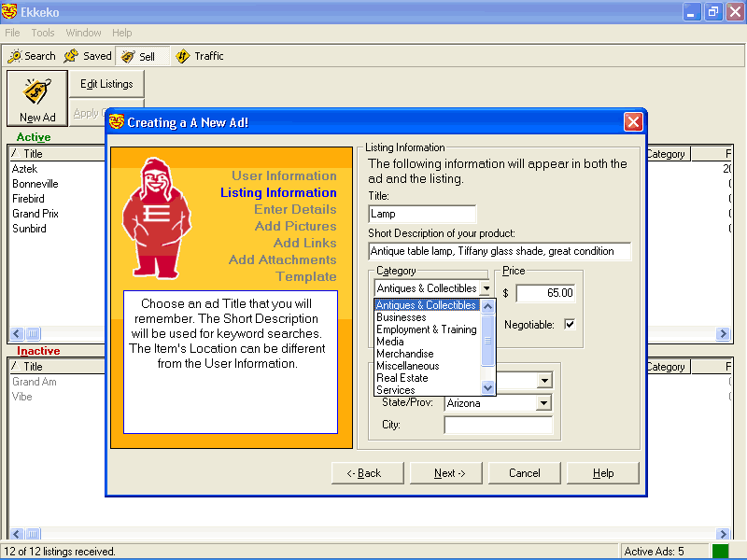Go back with the Back button
747x560 pixels.
367,473
